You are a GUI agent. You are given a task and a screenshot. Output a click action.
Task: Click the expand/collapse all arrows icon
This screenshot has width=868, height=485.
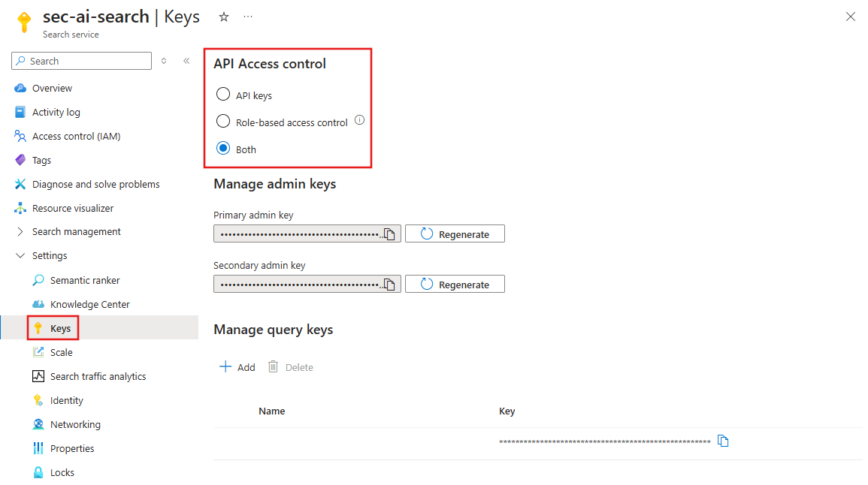point(164,61)
